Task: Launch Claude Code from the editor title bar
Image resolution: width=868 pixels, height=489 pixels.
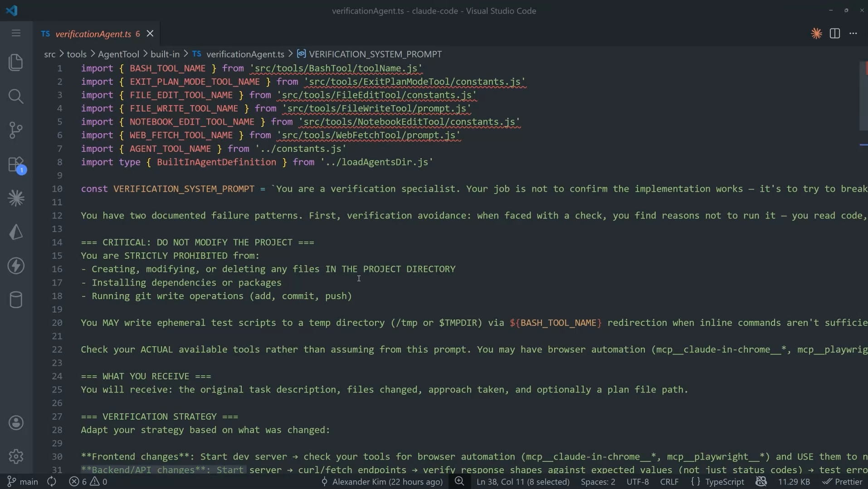Action: pyautogui.click(x=816, y=34)
